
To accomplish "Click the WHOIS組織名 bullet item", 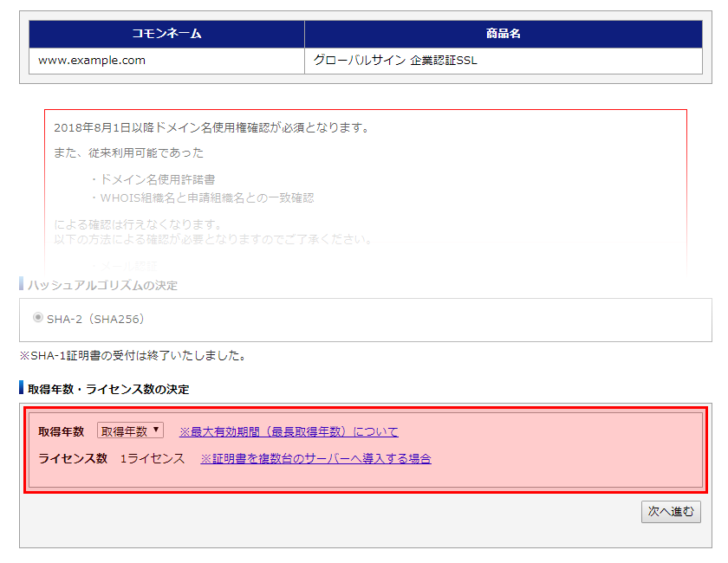I will coord(201,198).
